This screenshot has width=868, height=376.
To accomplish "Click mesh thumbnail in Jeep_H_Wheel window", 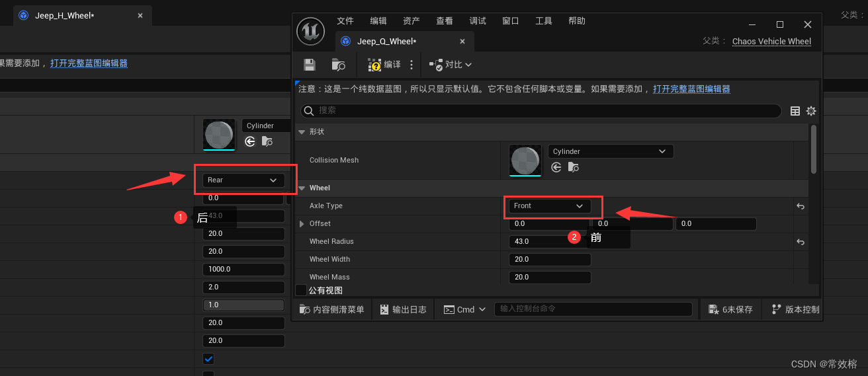I will coord(219,135).
